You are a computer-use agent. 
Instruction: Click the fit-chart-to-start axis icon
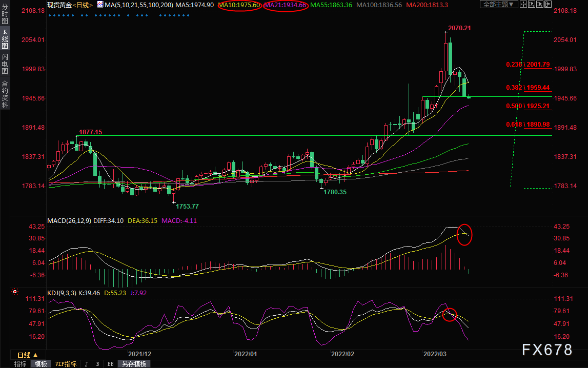(532, 5)
